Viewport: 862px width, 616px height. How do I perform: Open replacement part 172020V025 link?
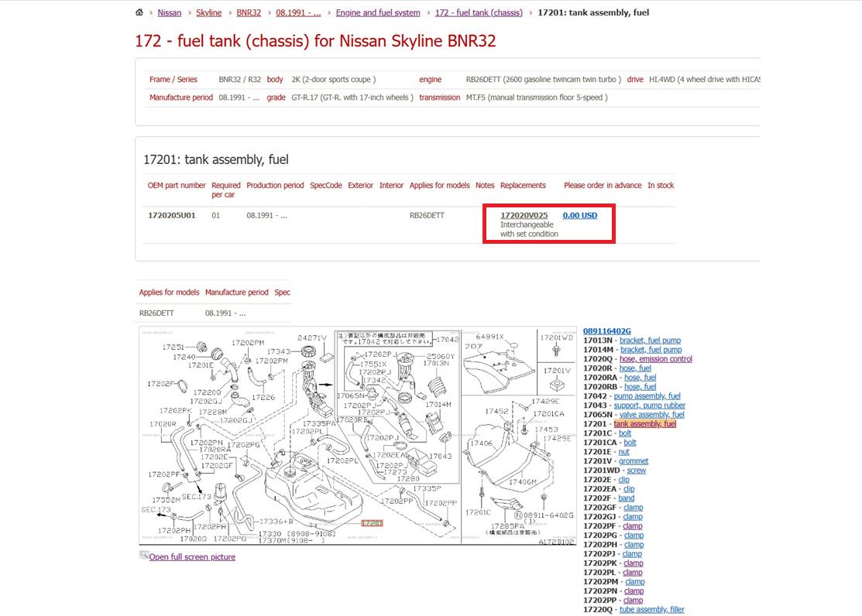[x=524, y=215]
